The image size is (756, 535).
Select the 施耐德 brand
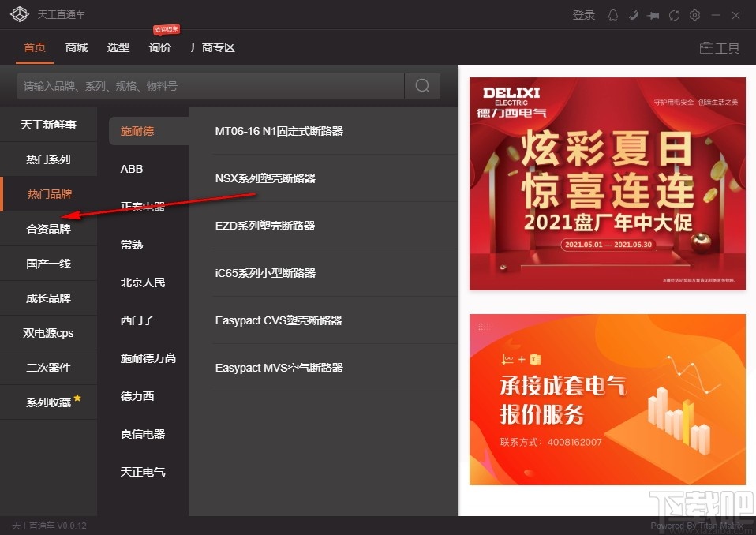148,131
